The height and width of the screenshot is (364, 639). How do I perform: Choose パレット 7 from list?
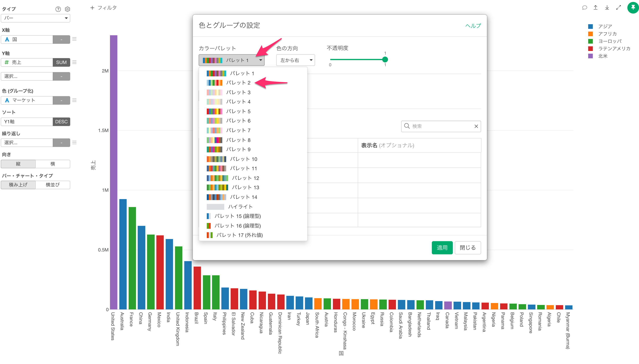[253, 131]
